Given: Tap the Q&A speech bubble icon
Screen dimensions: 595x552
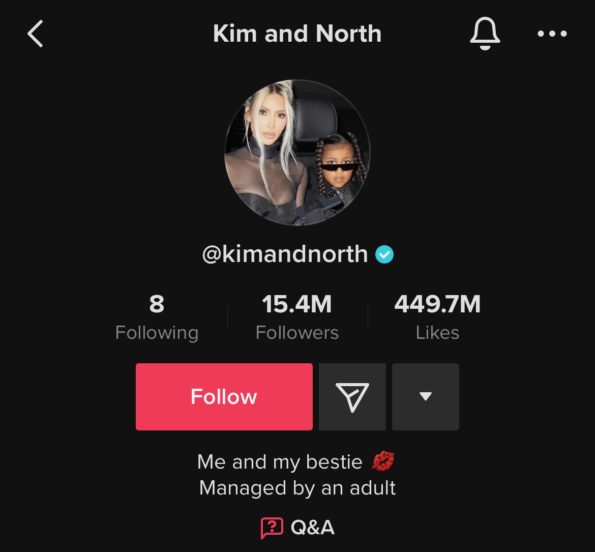Looking at the screenshot, I should point(272,528).
